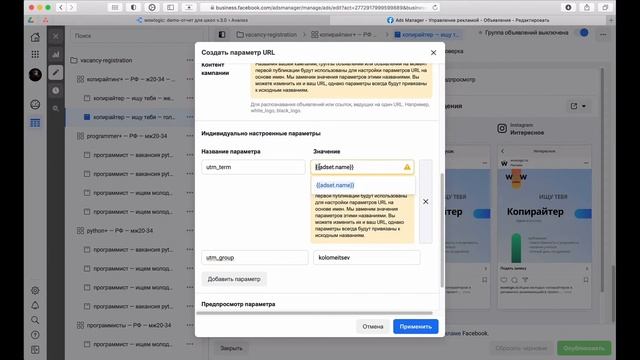Click the Safari address bar

coord(320,7)
